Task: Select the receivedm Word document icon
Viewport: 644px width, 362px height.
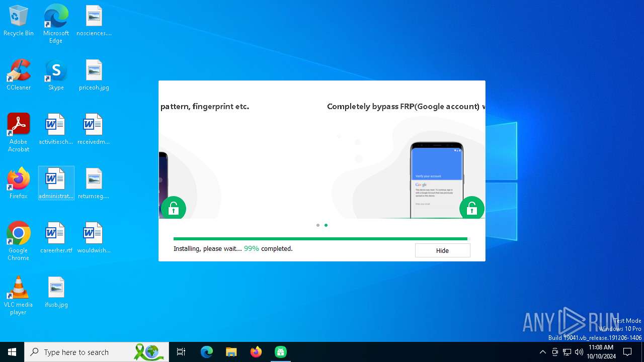Action: [94, 130]
